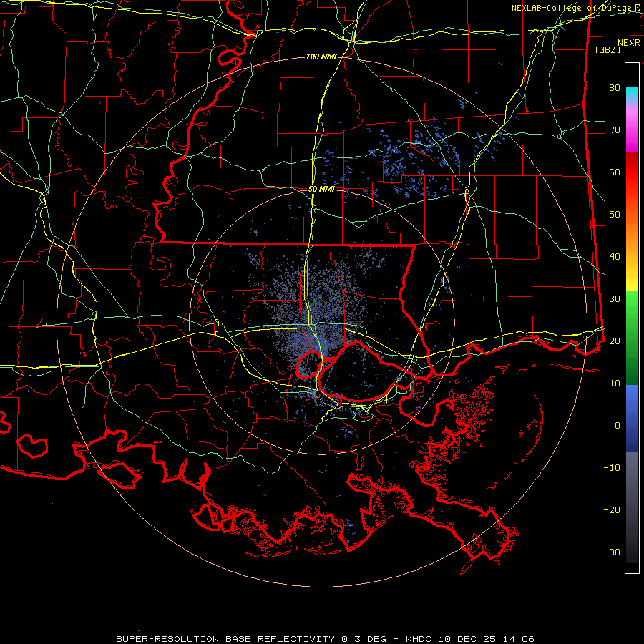Pick the green segment of the dBZ color bar
Image resolution: width=644 pixels, height=644 pixels.
click(x=632, y=338)
